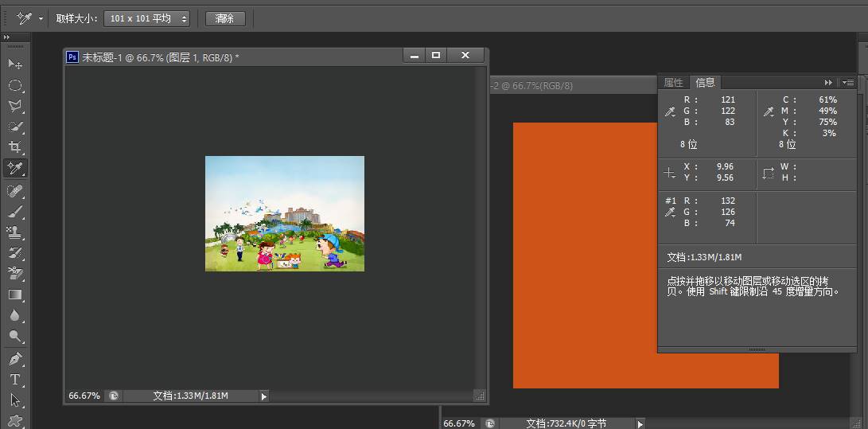Select the Gradient tool
Image resolution: width=868 pixels, height=429 pixels.
(x=15, y=294)
